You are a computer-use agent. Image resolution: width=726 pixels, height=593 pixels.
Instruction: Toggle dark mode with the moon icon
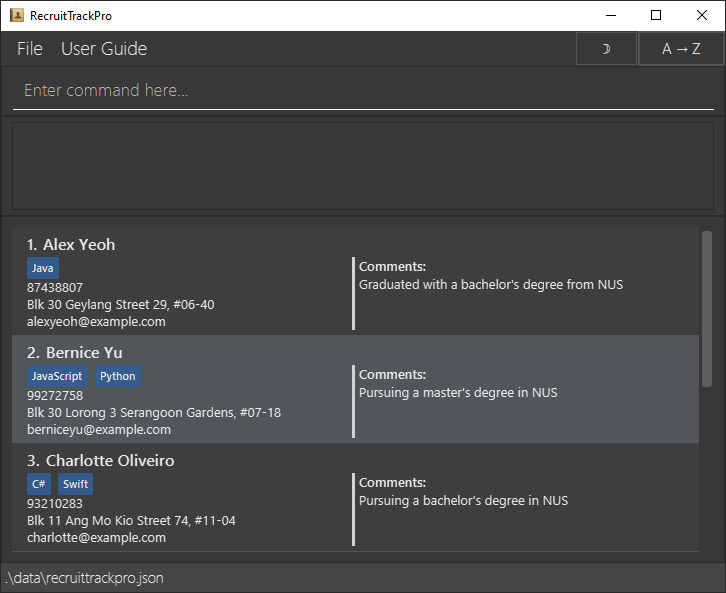click(x=606, y=49)
